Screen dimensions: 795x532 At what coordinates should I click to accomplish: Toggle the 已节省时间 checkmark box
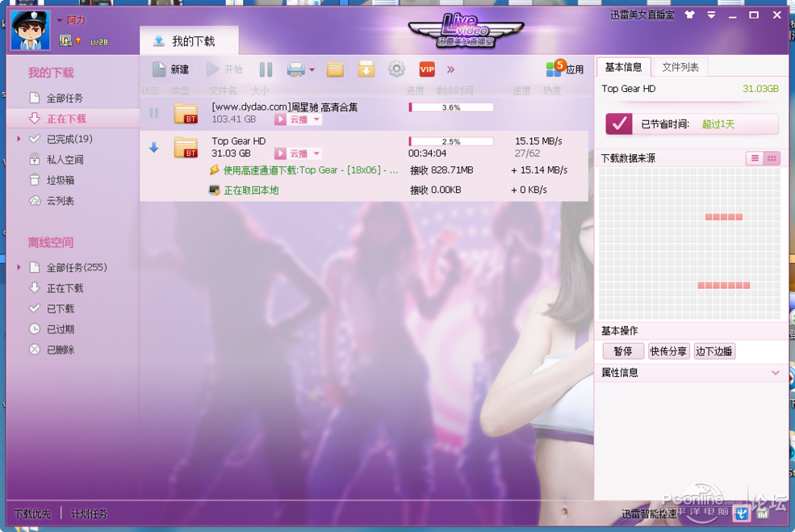click(618, 124)
